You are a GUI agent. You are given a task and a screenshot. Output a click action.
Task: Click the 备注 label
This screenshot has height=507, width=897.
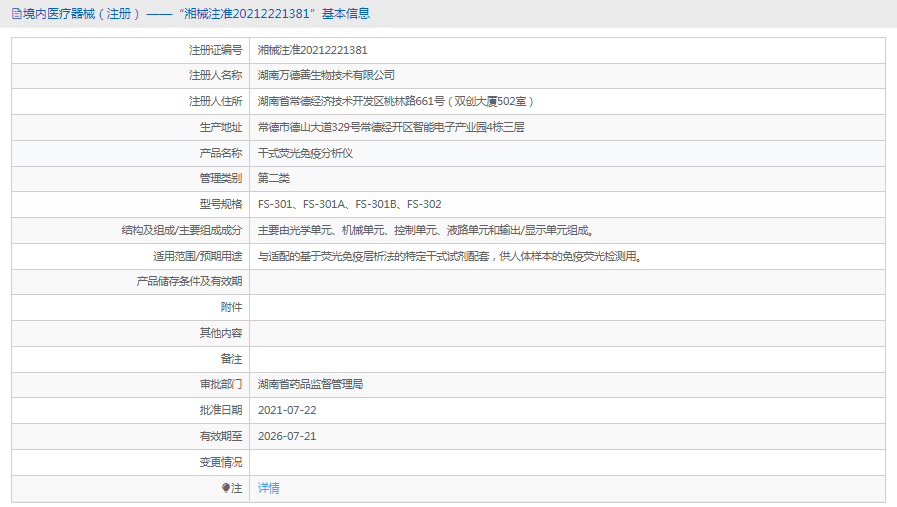click(231, 359)
